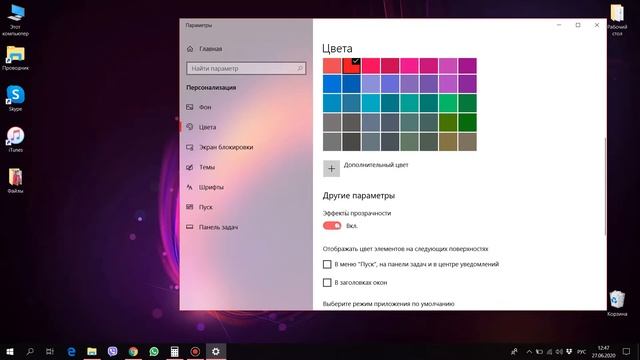Enable accent color В заголовках окон
The width and height of the screenshot is (640, 360).
(x=327, y=282)
